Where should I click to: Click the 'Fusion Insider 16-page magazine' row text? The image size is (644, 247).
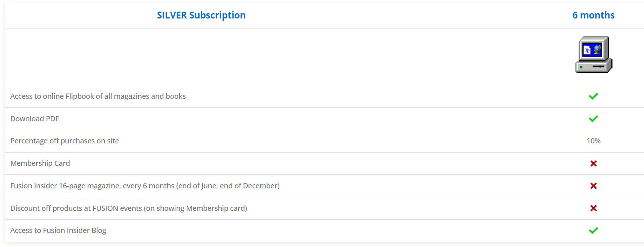(145, 186)
